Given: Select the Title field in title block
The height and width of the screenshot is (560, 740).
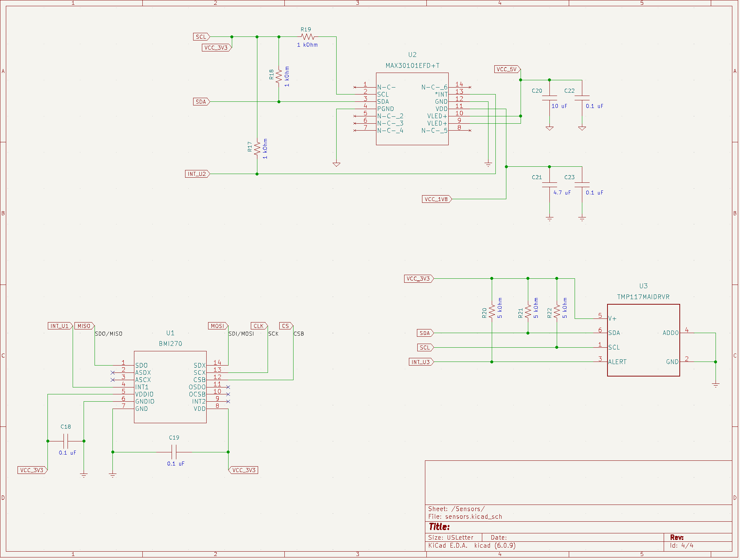Looking at the screenshot, I should (x=439, y=526).
